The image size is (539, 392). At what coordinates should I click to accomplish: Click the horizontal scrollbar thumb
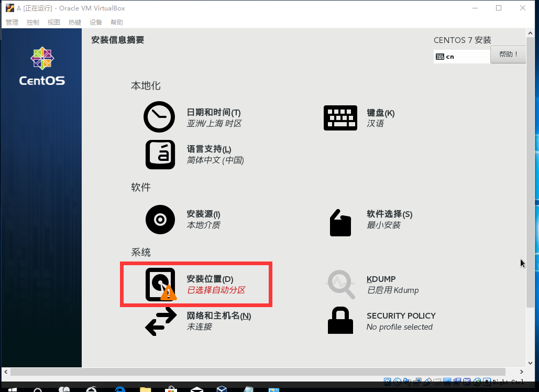[x=258, y=372]
